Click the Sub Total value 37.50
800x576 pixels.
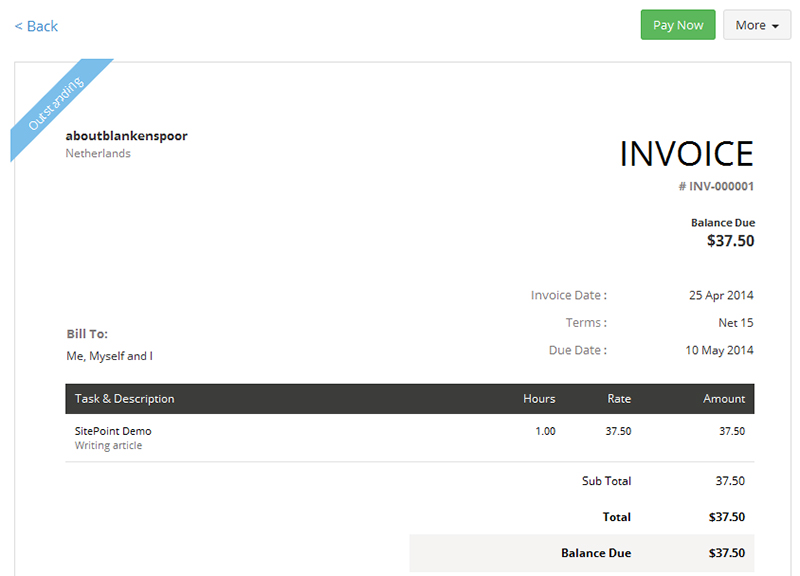tap(730, 481)
